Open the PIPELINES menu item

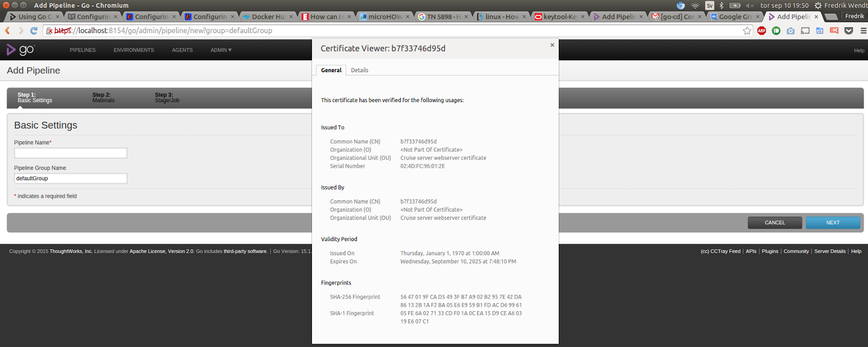tap(82, 50)
